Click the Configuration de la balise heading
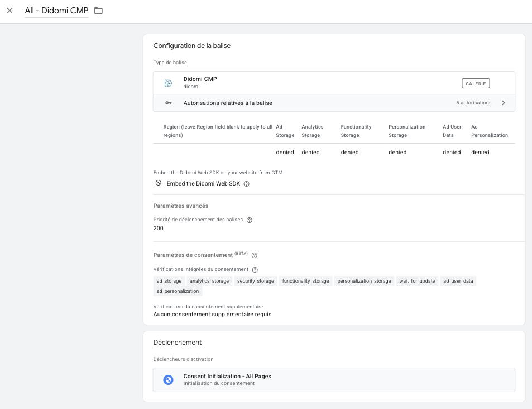The height and width of the screenshot is (409, 532). click(x=192, y=46)
